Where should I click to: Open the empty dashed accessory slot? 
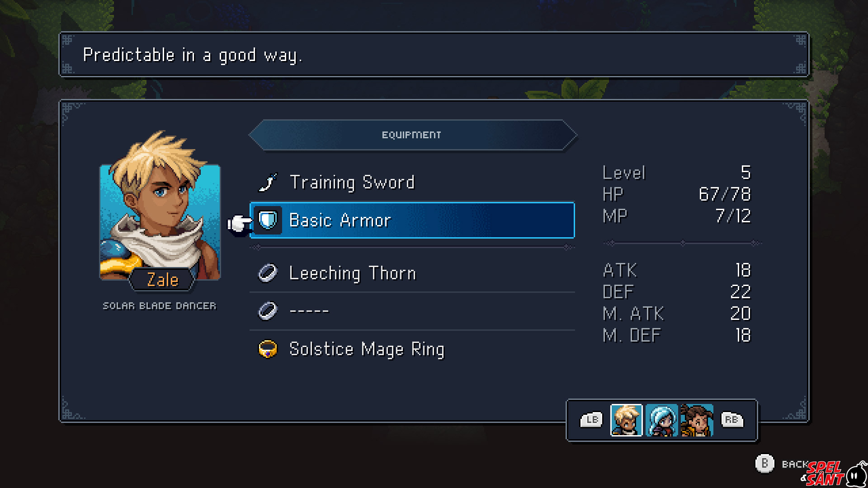pyautogui.click(x=412, y=311)
